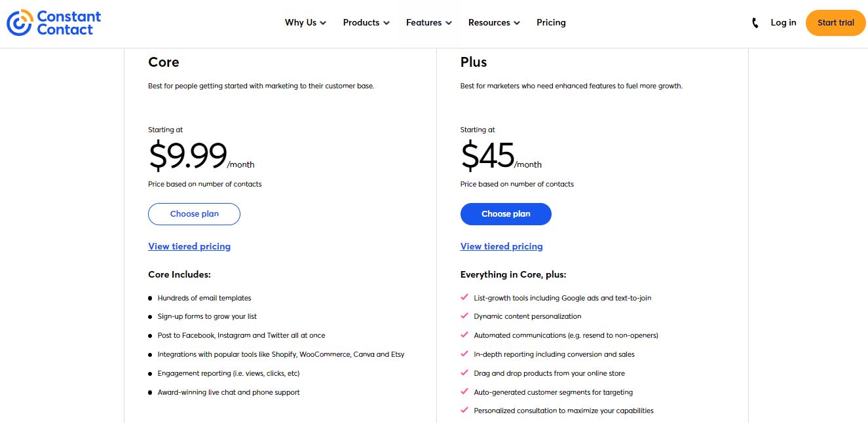Click the phone icon in header

coord(755,23)
